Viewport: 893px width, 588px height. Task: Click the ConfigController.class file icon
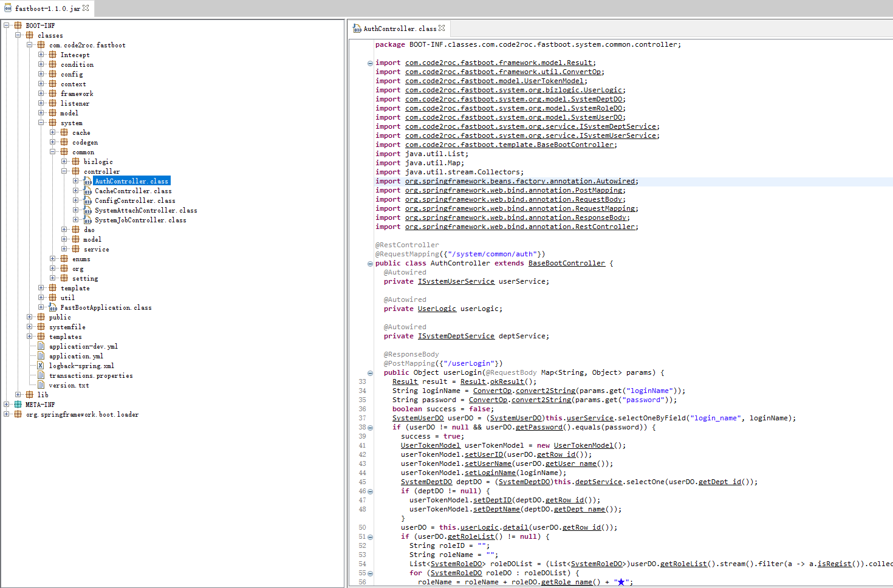pos(87,200)
